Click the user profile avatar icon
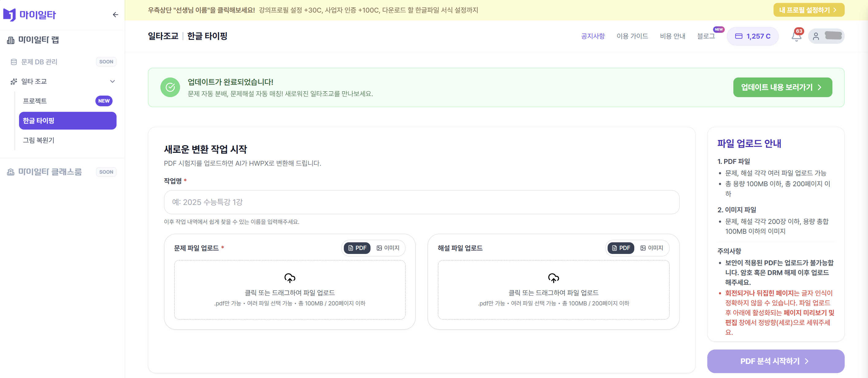The image size is (868, 378). coord(816,36)
